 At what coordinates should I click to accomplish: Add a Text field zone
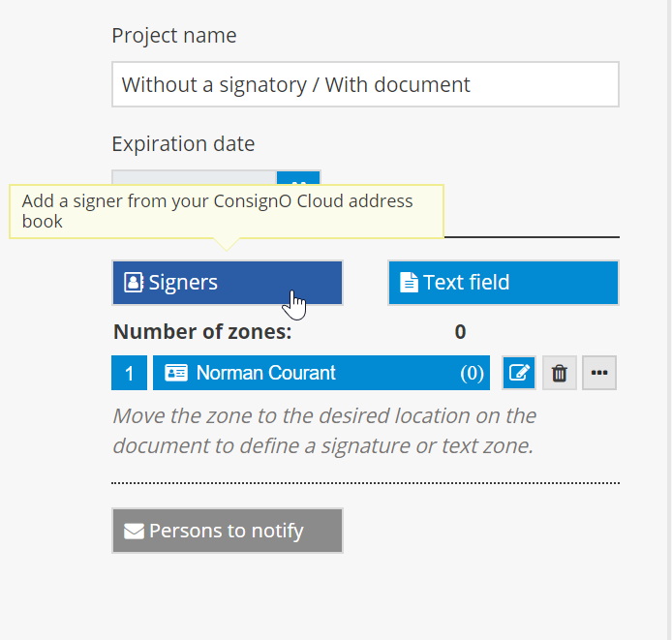point(503,283)
